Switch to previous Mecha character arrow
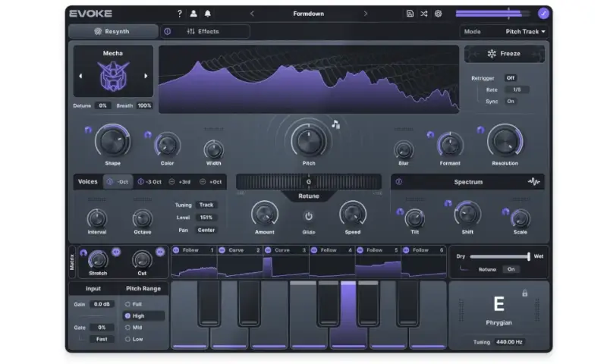The image size is (607, 364). [81, 76]
